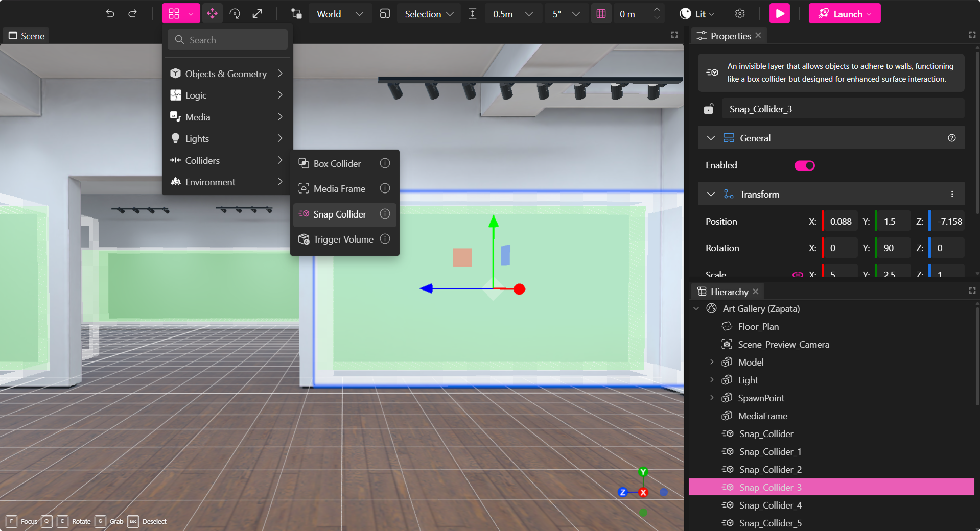Increment the 0 m value with the up arrow

[x=658, y=10]
